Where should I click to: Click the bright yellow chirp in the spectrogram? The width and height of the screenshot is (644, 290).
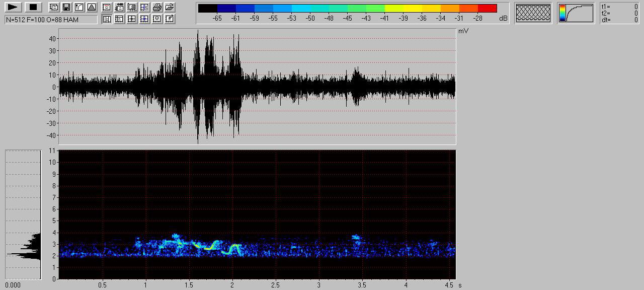click(x=208, y=248)
